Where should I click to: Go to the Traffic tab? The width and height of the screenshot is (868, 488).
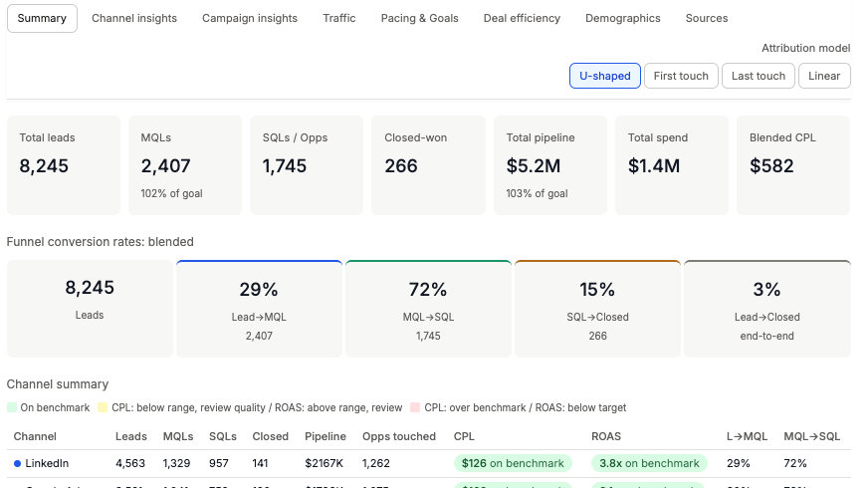[x=339, y=18]
